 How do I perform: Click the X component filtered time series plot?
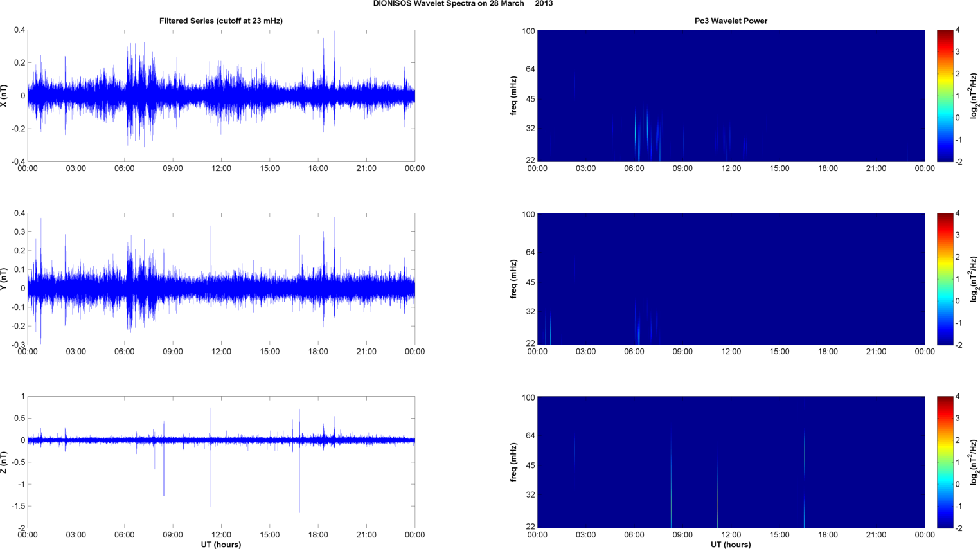221,96
